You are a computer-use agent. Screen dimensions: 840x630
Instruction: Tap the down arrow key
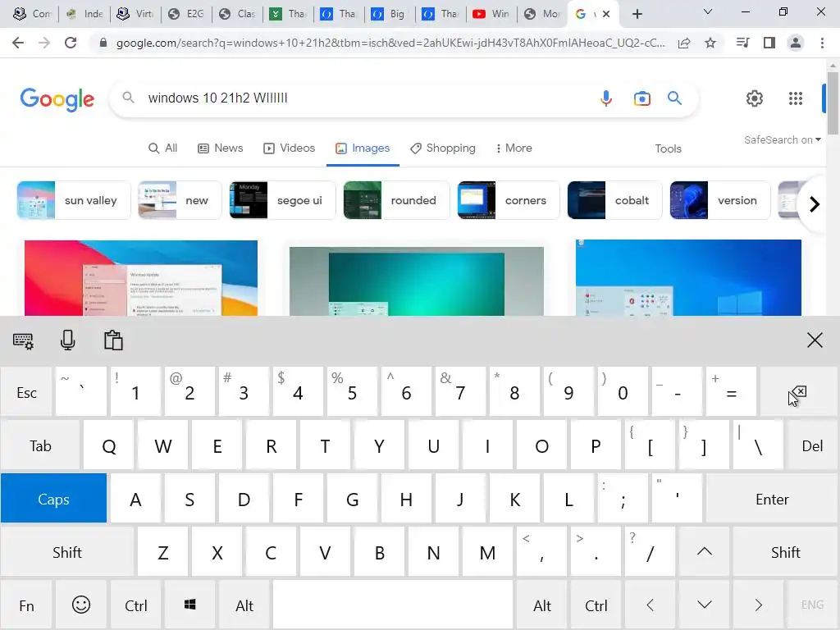705,605
